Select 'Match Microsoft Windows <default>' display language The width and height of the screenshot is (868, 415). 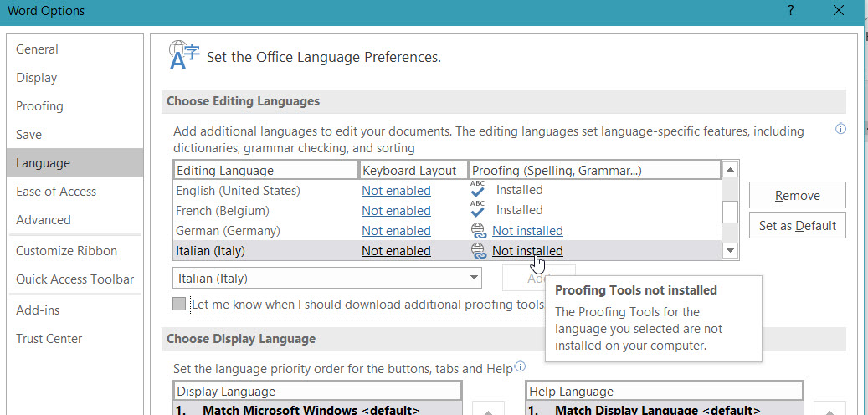click(x=318, y=409)
